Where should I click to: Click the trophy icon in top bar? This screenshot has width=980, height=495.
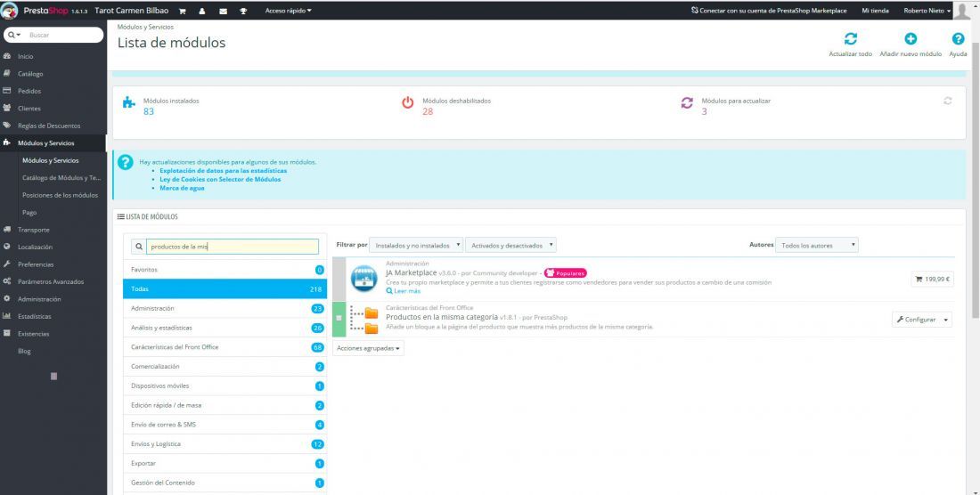241,11
